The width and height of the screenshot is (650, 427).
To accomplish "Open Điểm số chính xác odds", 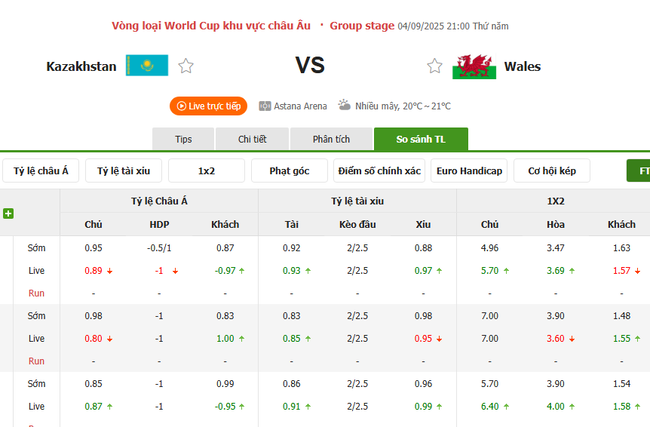I will pos(379,171).
